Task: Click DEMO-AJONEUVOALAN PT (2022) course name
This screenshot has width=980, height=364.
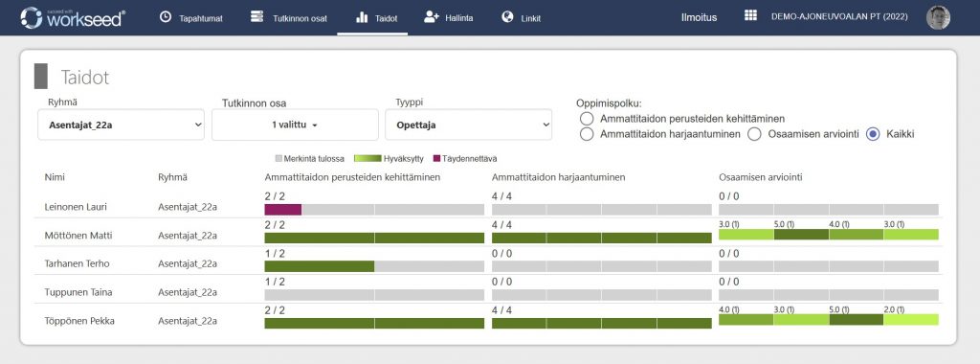Action: point(842,17)
